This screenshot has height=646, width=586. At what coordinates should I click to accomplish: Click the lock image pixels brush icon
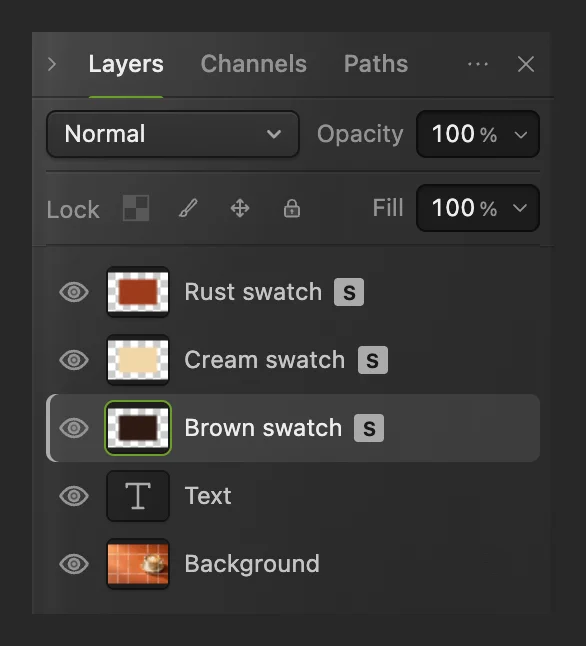click(188, 208)
